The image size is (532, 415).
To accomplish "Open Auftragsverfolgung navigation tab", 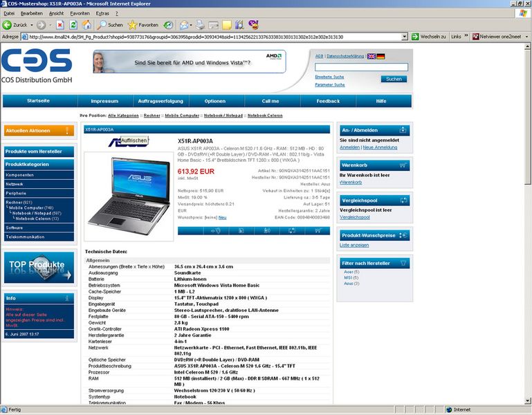I will [160, 101].
